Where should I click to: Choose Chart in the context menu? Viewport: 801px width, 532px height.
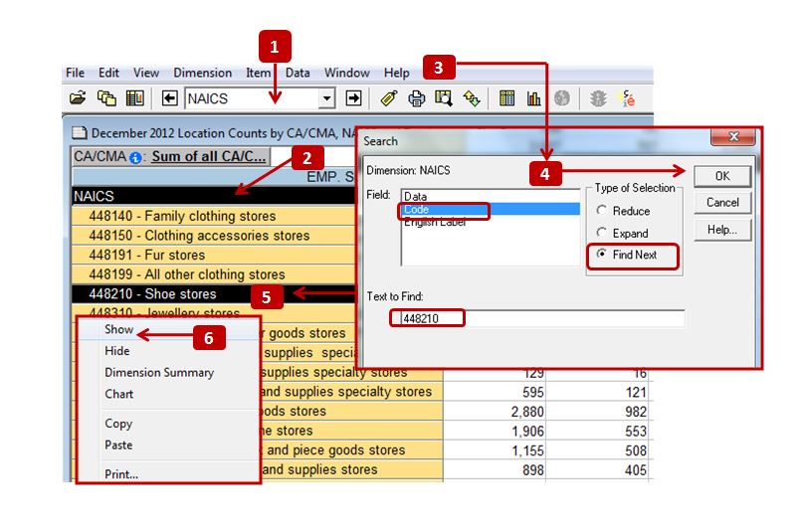(x=118, y=394)
